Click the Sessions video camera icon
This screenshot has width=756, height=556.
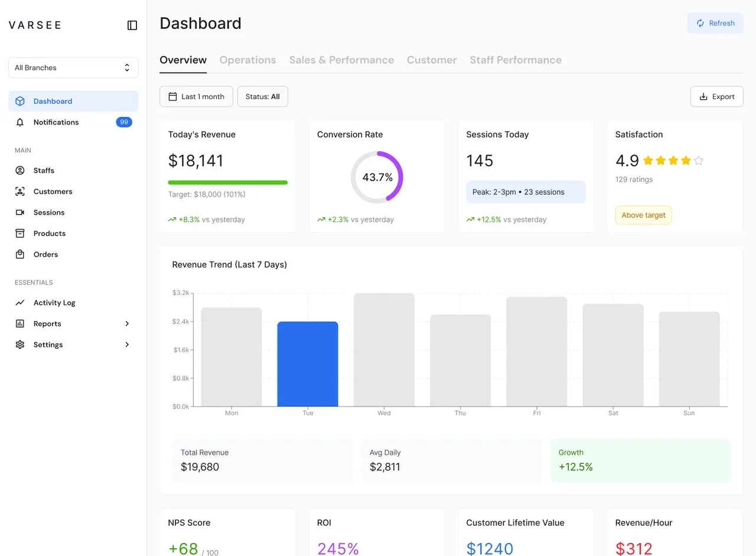[20, 212]
